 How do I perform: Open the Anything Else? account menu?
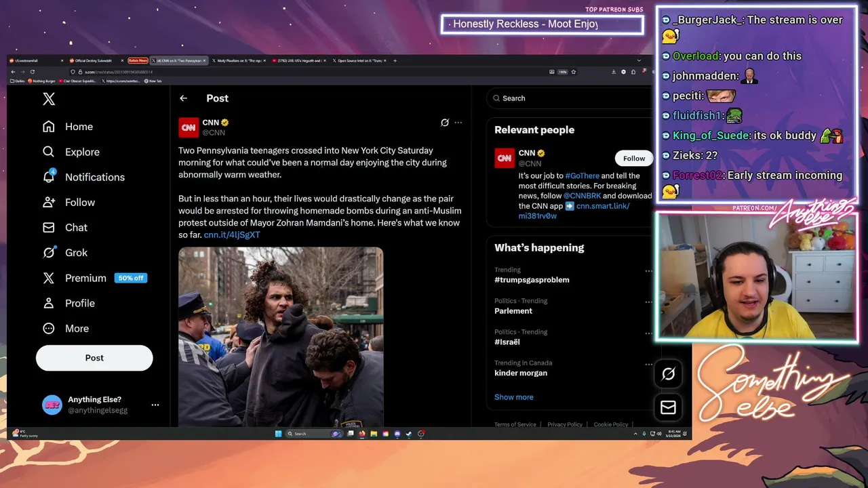(x=100, y=405)
